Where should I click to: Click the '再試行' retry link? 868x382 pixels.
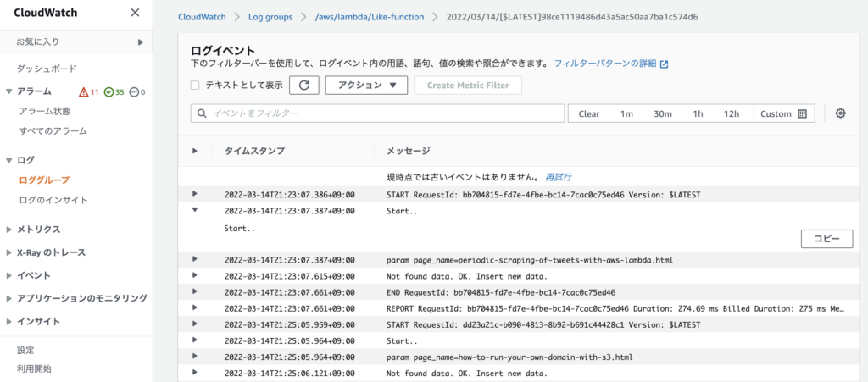click(x=559, y=177)
